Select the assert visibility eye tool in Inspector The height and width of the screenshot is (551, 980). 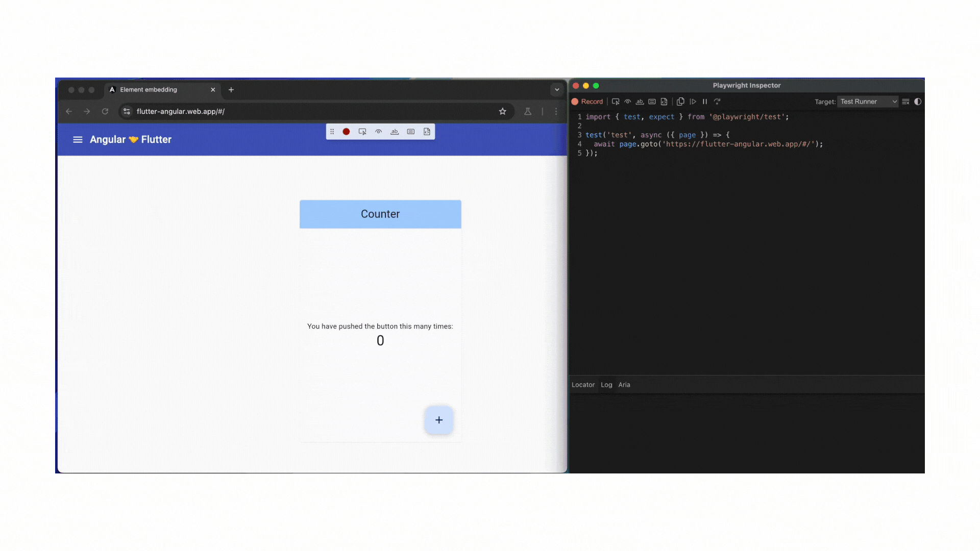[628, 102]
